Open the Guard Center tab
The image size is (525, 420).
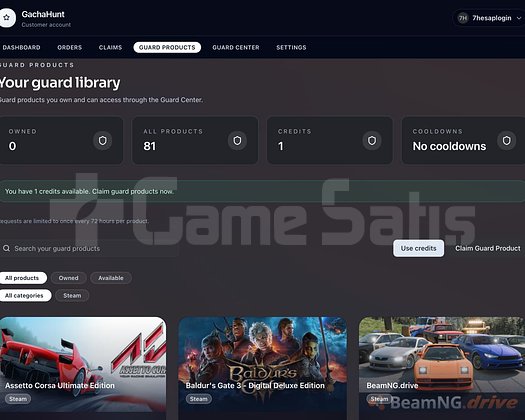tap(236, 48)
